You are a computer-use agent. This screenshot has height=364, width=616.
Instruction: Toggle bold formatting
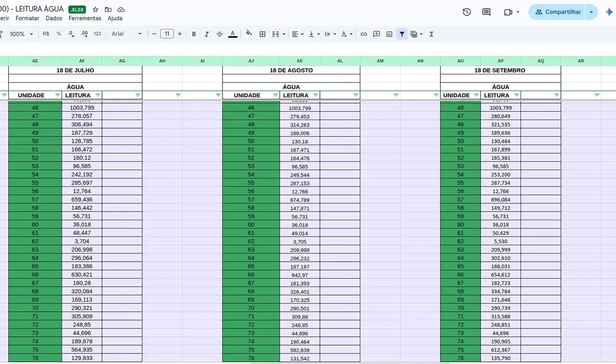194,34
